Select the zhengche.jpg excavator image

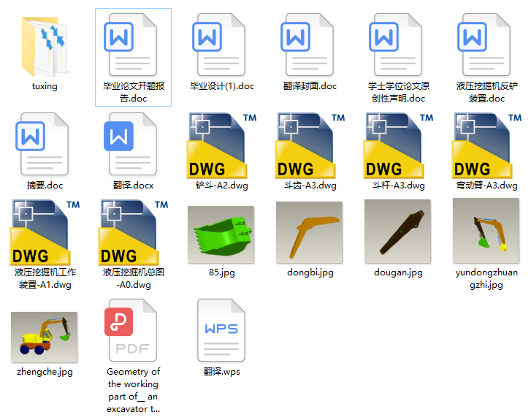[45, 336]
